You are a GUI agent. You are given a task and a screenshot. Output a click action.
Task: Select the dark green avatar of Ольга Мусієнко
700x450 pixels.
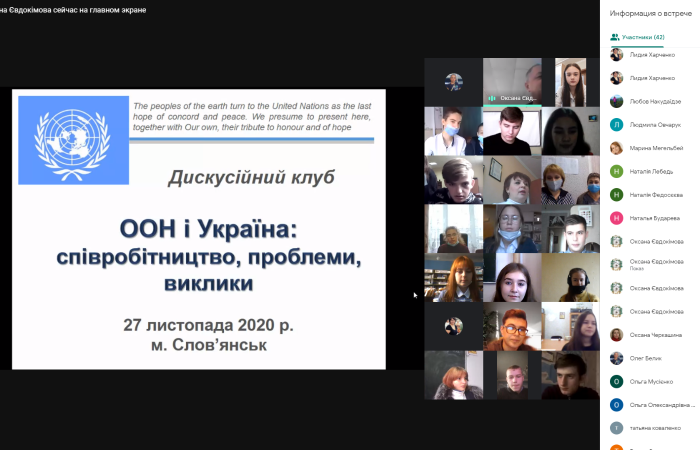coord(617,381)
